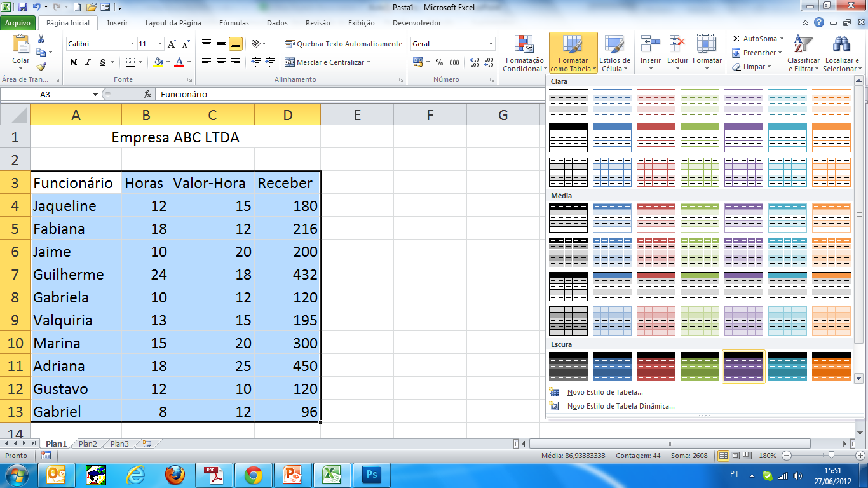Screen dimensions: 868x488
Task: Switch to the Dados tab
Action: coord(277,23)
